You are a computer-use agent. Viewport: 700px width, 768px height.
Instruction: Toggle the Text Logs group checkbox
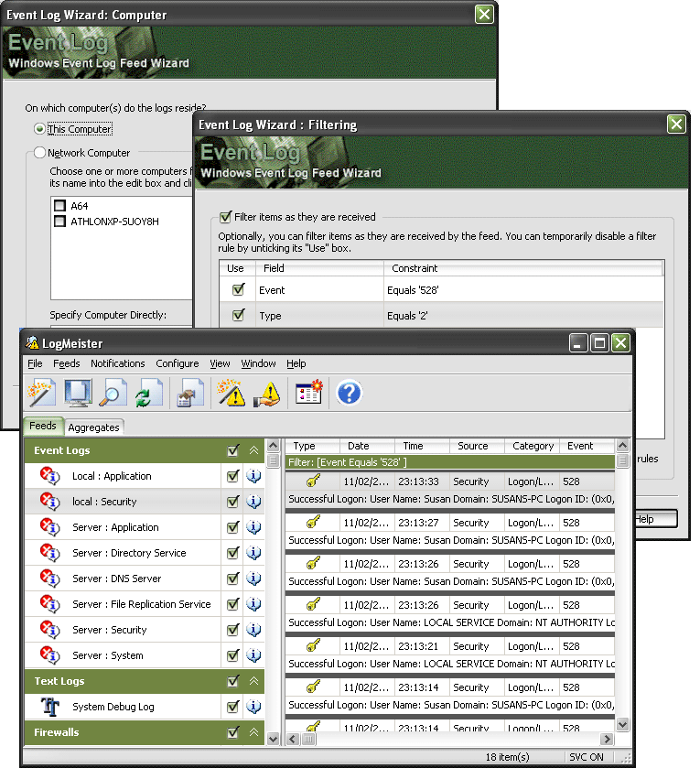(233, 681)
